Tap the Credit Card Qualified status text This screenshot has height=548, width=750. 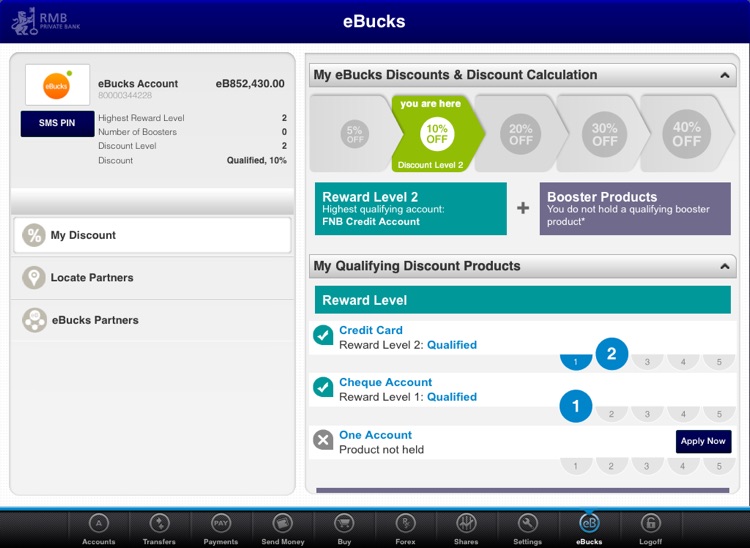point(452,345)
